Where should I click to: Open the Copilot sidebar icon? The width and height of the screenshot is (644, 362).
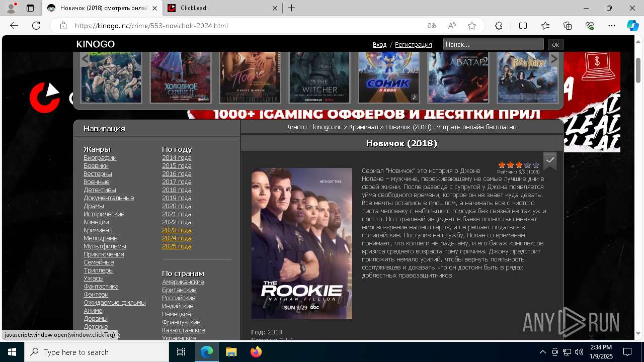(632, 26)
